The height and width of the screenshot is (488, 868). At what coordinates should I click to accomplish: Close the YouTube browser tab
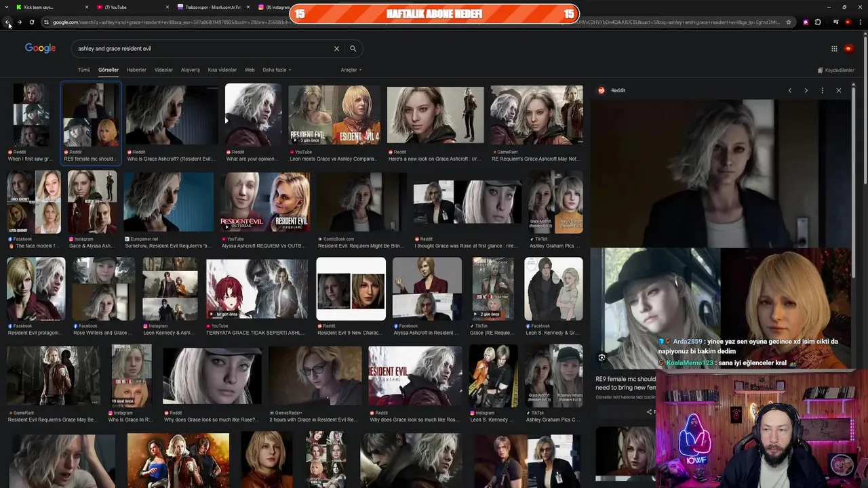(167, 7)
